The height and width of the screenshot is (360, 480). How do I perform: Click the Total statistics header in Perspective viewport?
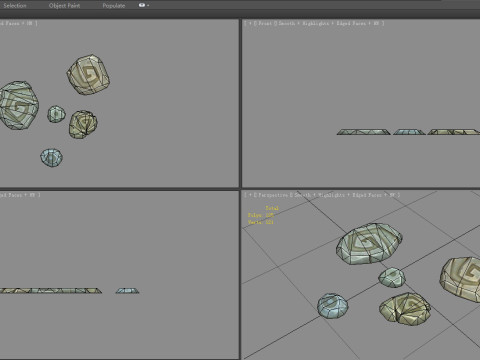tap(272, 208)
